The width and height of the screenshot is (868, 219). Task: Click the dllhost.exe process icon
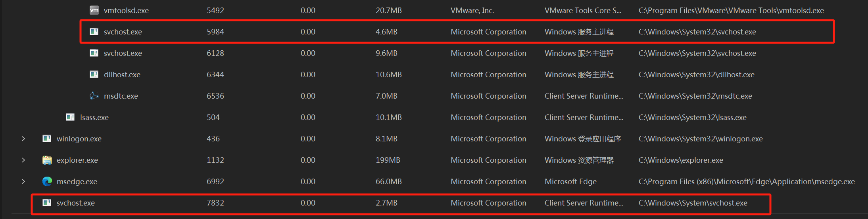pos(94,74)
